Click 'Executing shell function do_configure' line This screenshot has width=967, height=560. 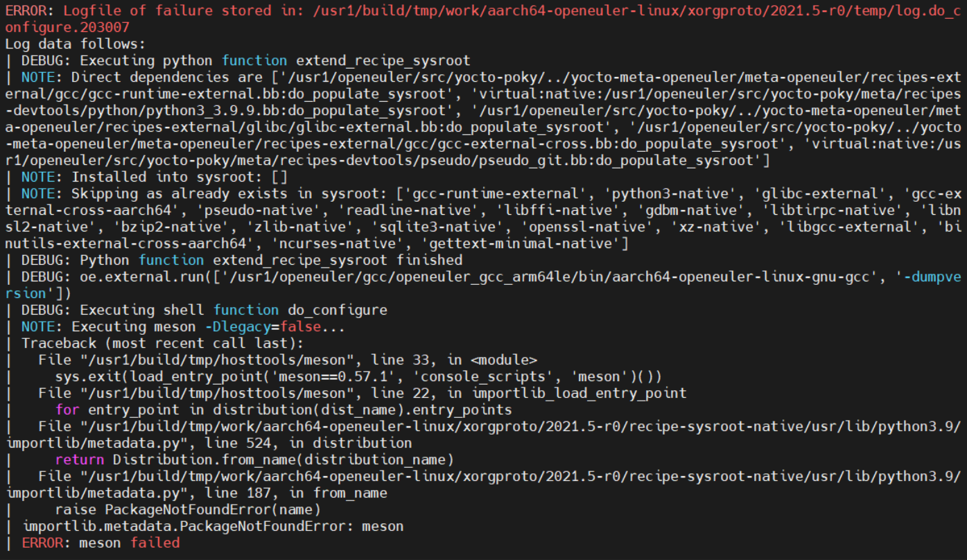click(234, 310)
